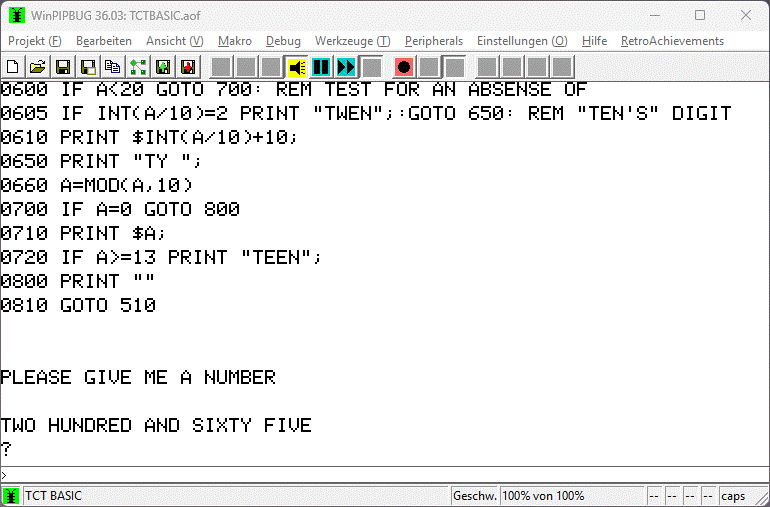Image resolution: width=770 pixels, height=507 pixels.
Task: Click the Copy pages toolbar icon
Action: pyautogui.click(x=113, y=67)
